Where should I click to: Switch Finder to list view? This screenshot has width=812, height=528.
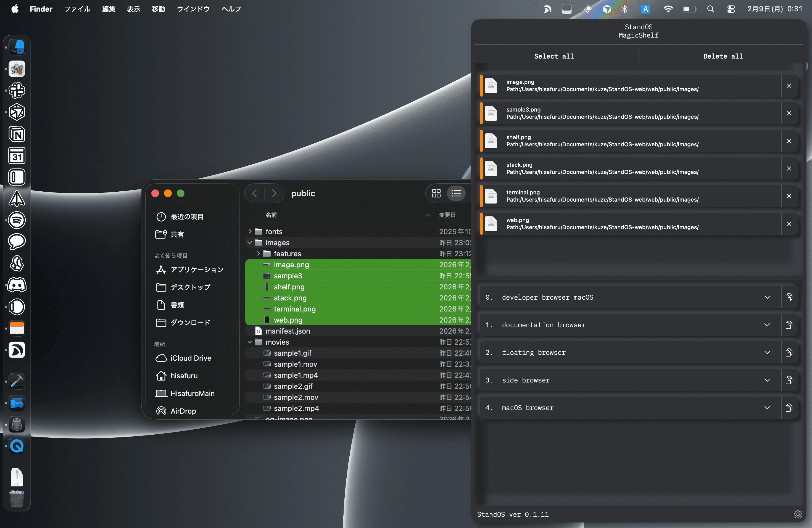coord(456,193)
